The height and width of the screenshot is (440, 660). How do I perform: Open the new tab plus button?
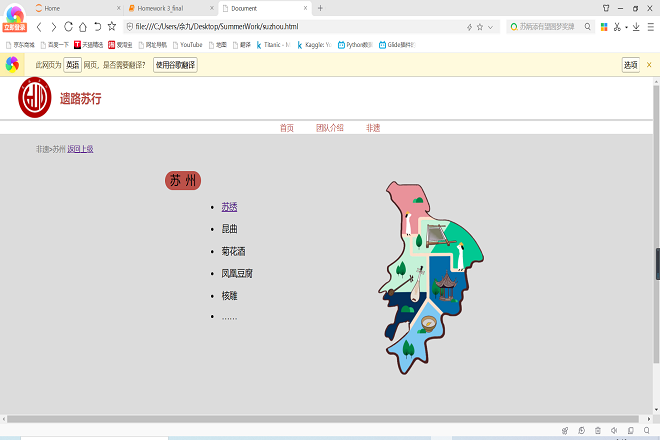320,8
